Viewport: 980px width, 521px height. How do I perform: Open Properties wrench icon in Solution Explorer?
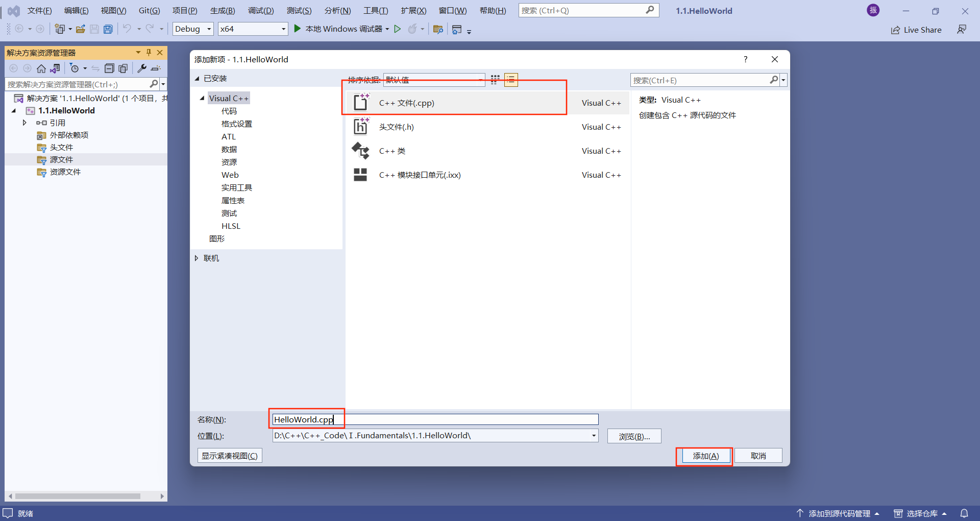click(142, 68)
